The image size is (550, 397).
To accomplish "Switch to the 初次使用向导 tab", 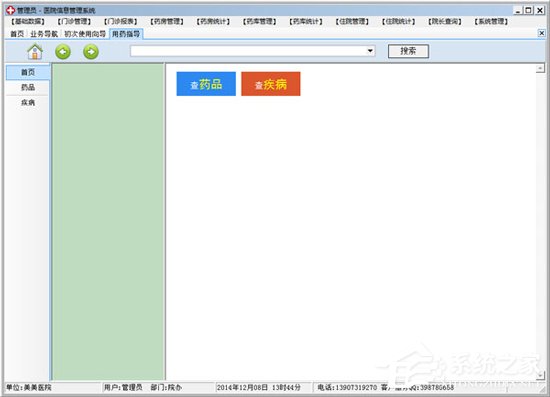I will click(85, 34).
